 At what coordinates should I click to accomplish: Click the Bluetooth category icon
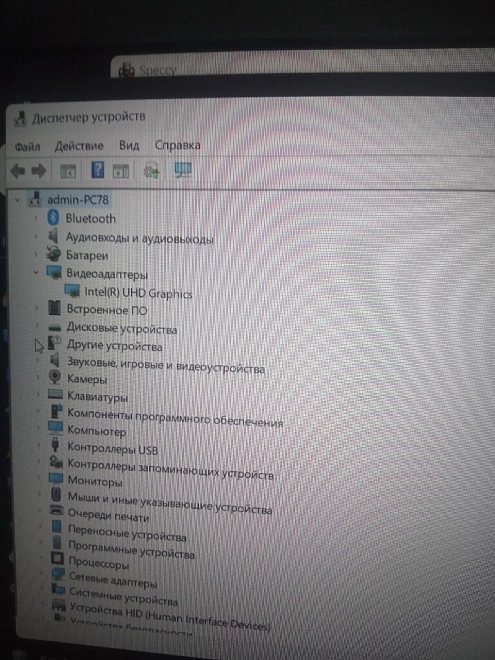(53, 218)
